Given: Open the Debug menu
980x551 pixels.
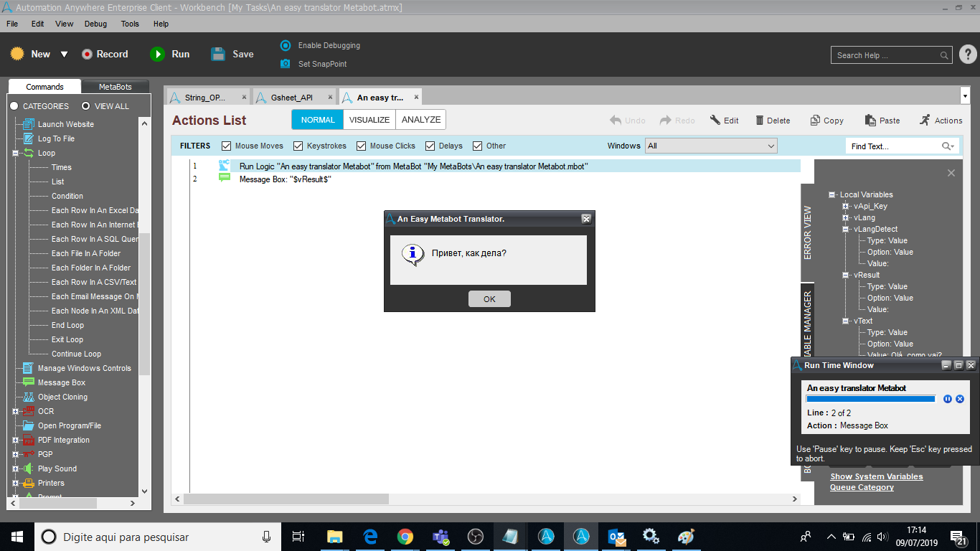Looking at the screenshot, I should click(x=95, y=24).
